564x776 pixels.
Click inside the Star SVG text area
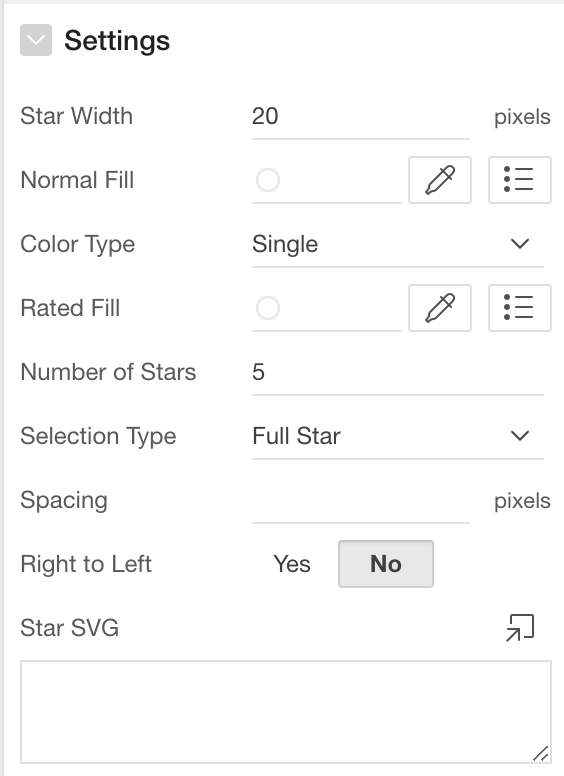click(x=286, y=712)
